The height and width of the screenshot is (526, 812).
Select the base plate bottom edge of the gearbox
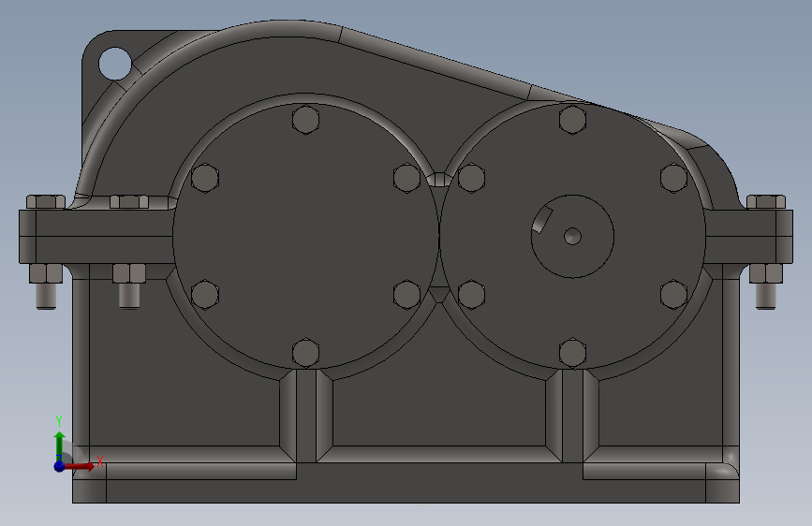point(406,503)
